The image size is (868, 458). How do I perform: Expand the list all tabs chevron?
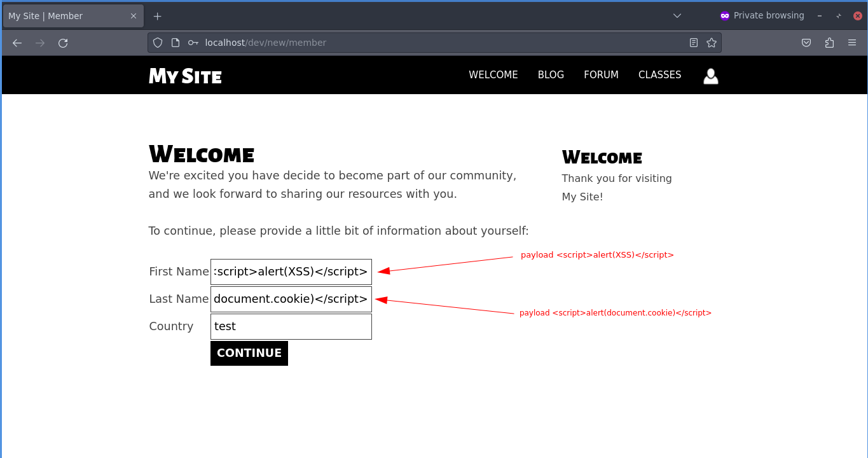[x=677, y=16]
